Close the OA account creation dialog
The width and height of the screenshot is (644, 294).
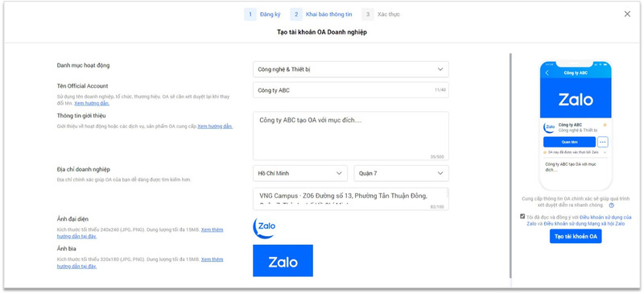(627, 14)
